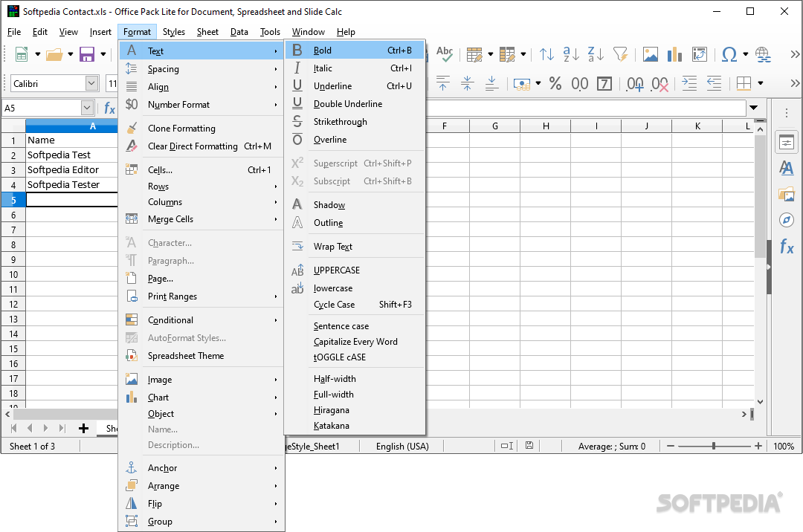803x532 pixels.
Task: Click the Add decimal place icon
Action: click(635, 83)
